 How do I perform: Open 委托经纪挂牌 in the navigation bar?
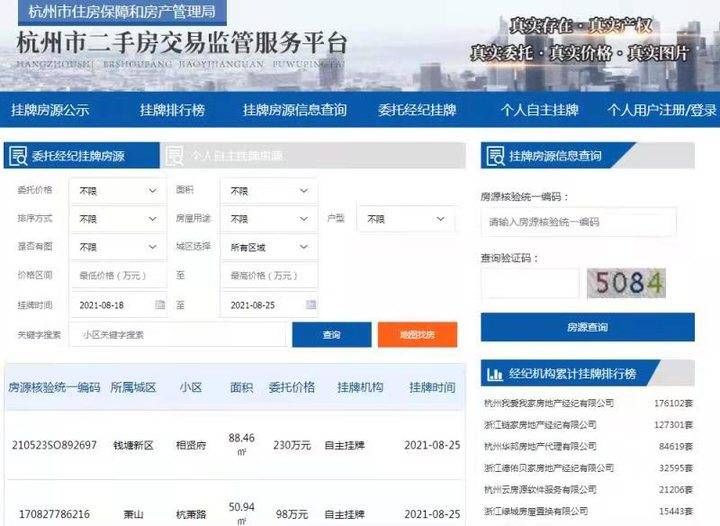417,110
